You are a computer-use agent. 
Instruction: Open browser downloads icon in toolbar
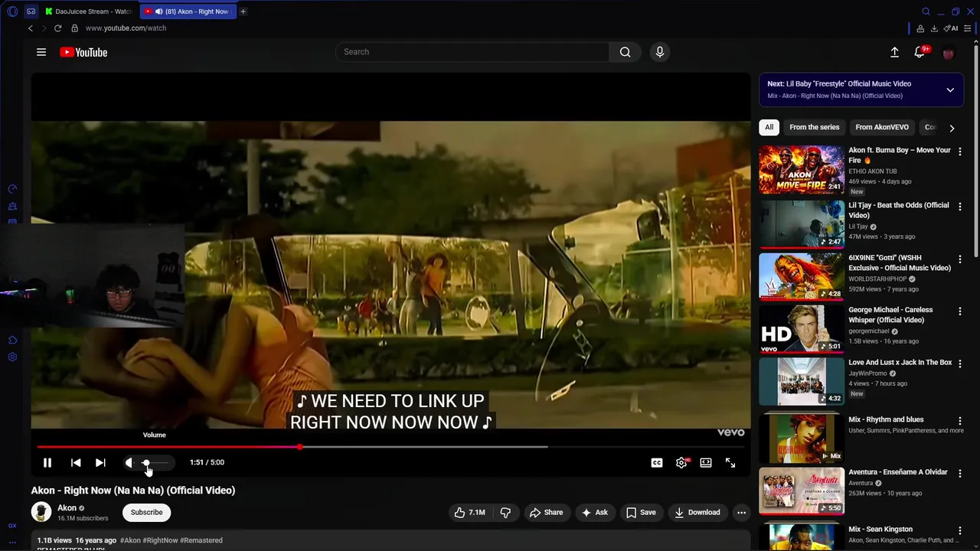(x=934, y=28)
